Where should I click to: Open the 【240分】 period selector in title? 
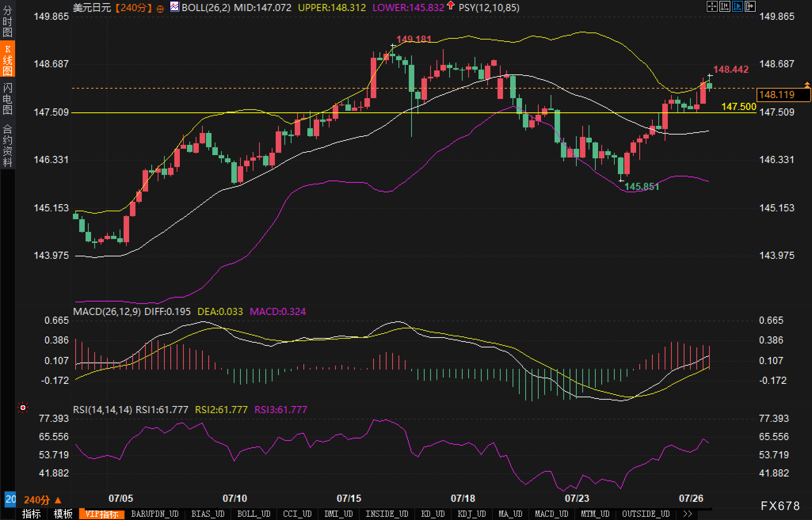133,8
